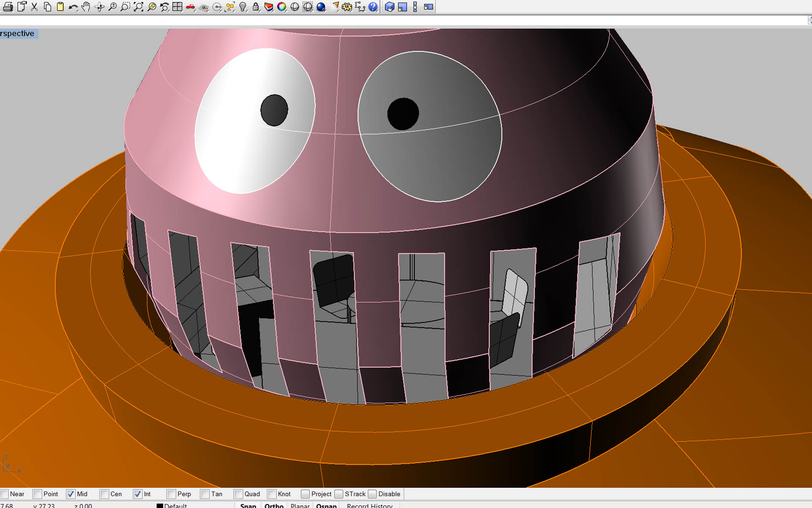Select the Zoom Window tool
Image resolution: width=812 pixels, height=508 pixels.
125,7
